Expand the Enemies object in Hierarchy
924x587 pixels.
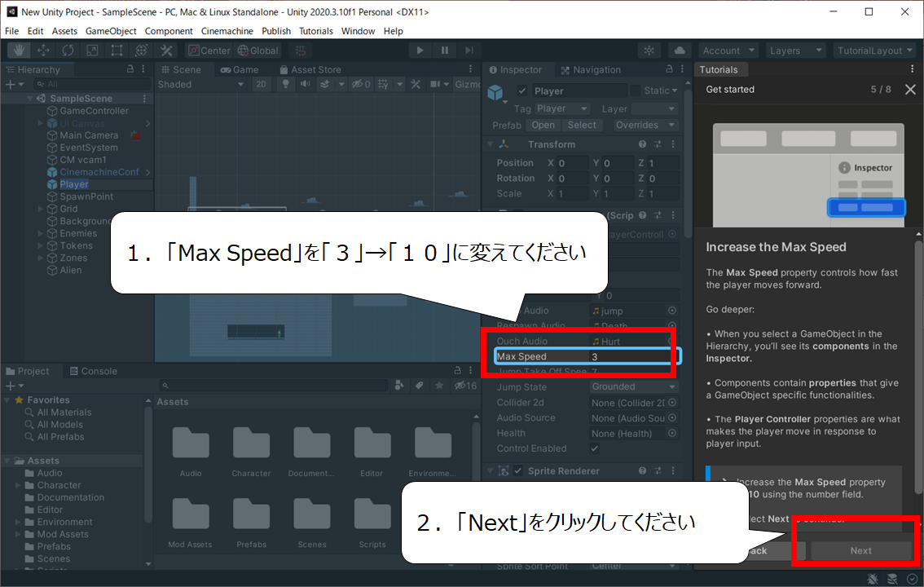[40, 233]
